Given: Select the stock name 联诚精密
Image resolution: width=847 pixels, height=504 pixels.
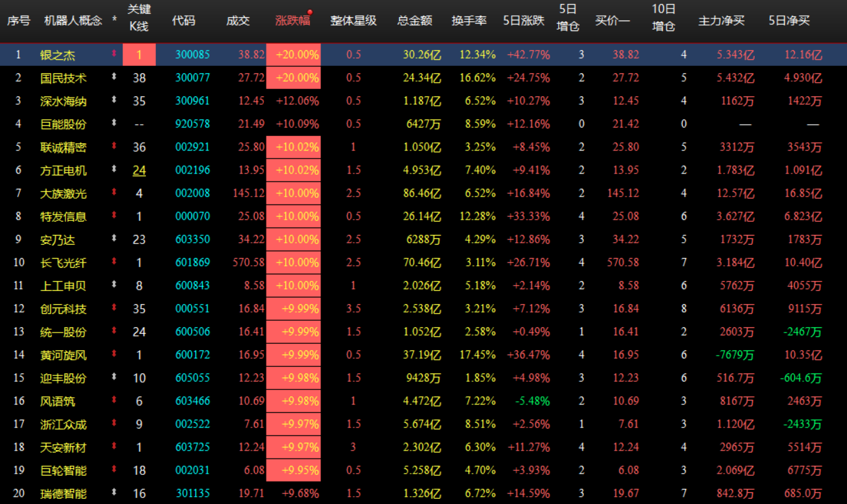Looking at the screenshot, I should tap(63, 147).
